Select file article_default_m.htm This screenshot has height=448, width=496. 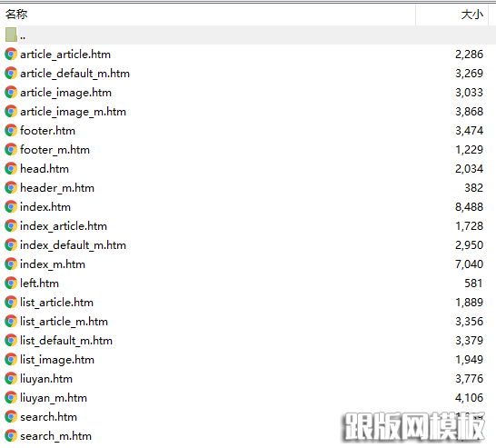click(75, 74)
